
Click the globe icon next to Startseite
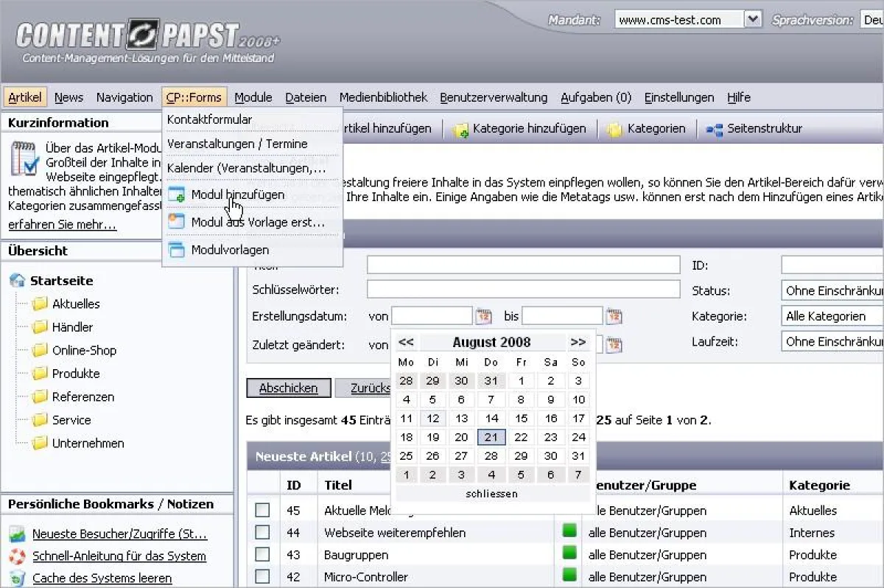(16, 280)
